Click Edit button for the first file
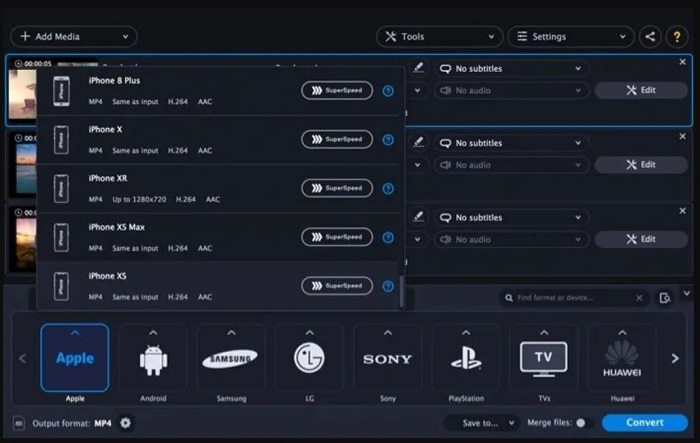The image size is (700, 443). click(641, 90)
